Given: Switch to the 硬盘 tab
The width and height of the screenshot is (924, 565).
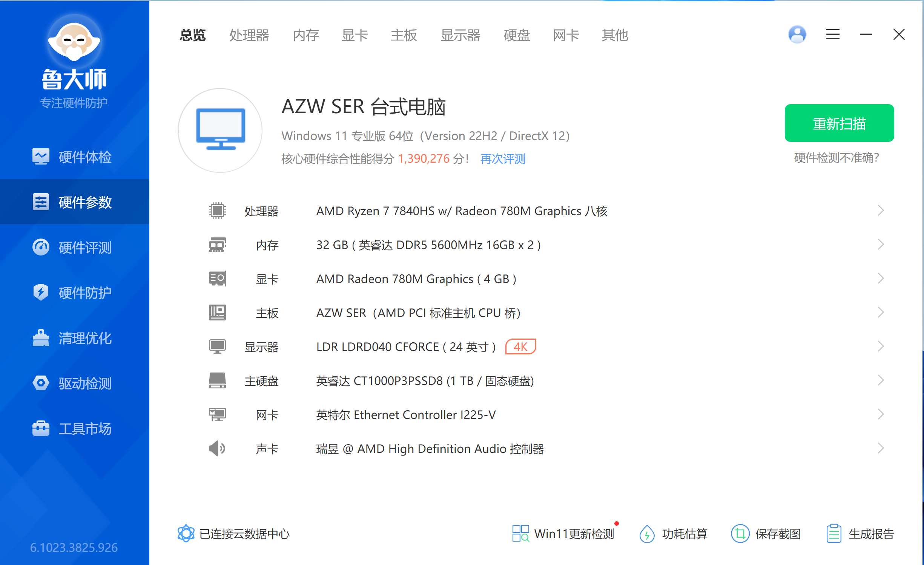Looking at the screenshot, I should [517, 35].
